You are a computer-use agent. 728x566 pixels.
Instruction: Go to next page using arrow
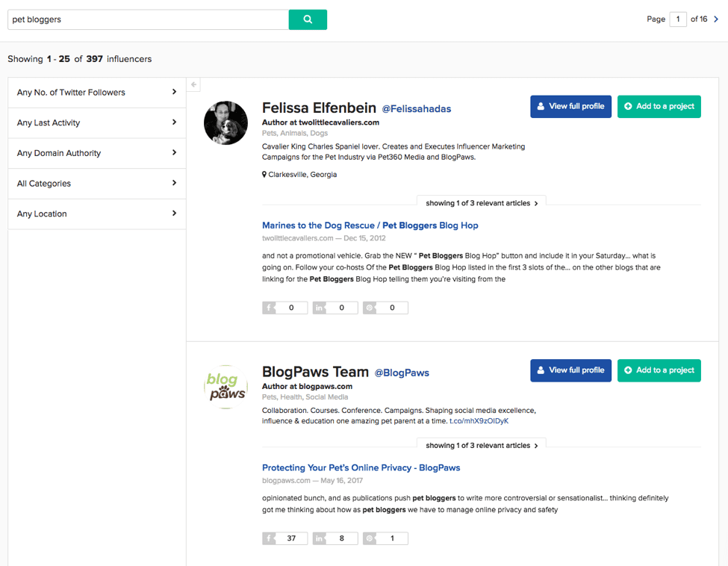click(x=716, y=19)
